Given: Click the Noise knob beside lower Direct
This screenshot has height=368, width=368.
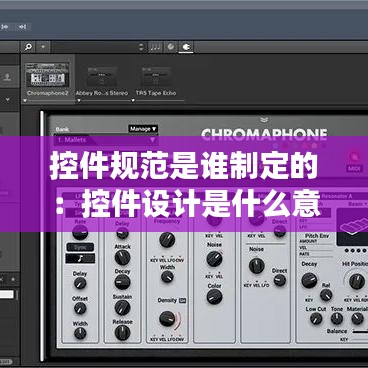Looking at the screenshot, I should click(257, 266).
